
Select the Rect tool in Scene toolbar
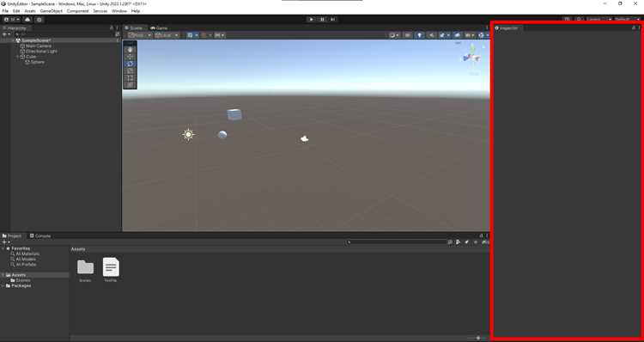(x=131, y=77)
